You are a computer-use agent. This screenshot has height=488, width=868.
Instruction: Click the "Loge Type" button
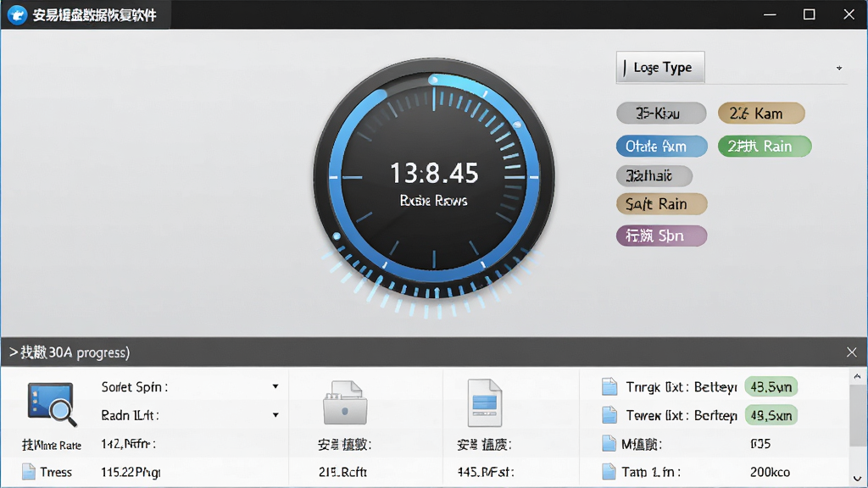pos(660,68)
